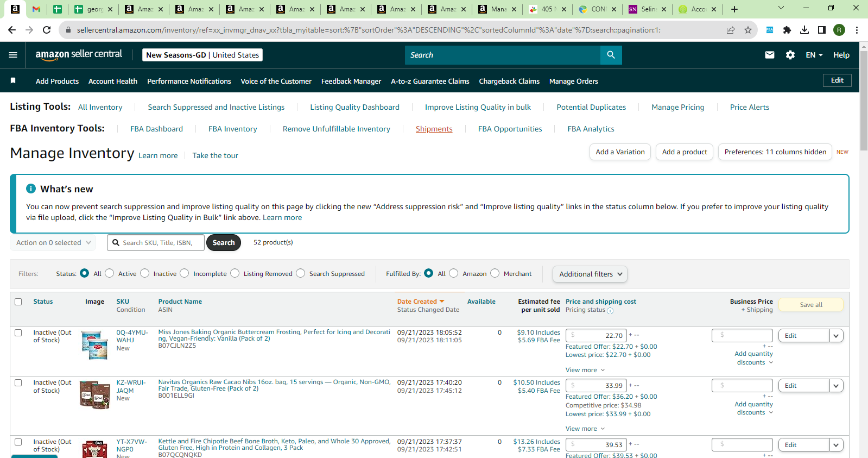Screen dimensions: 868x458
Task: Open the Chrome profile avatar R
Action: tap(839, 30)
